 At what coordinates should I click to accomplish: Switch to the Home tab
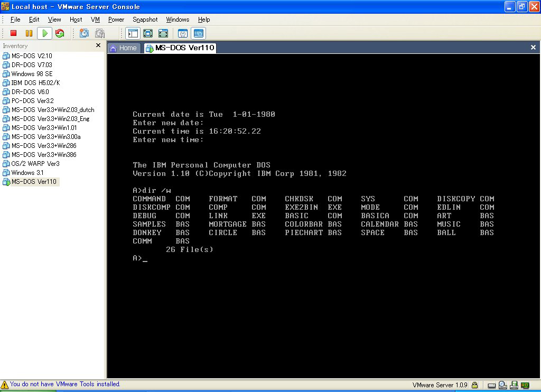[124, 48]
